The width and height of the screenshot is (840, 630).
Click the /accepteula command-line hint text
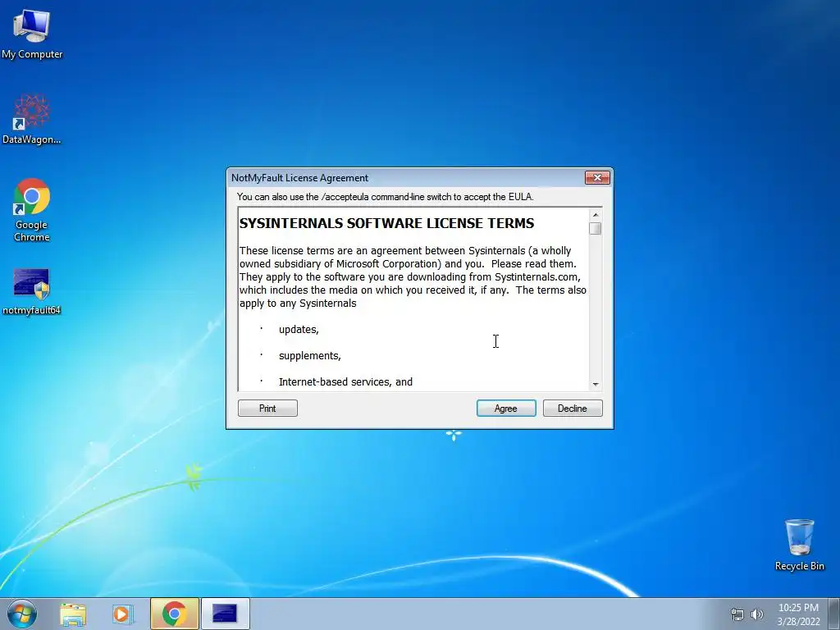[x=386, y=197]
